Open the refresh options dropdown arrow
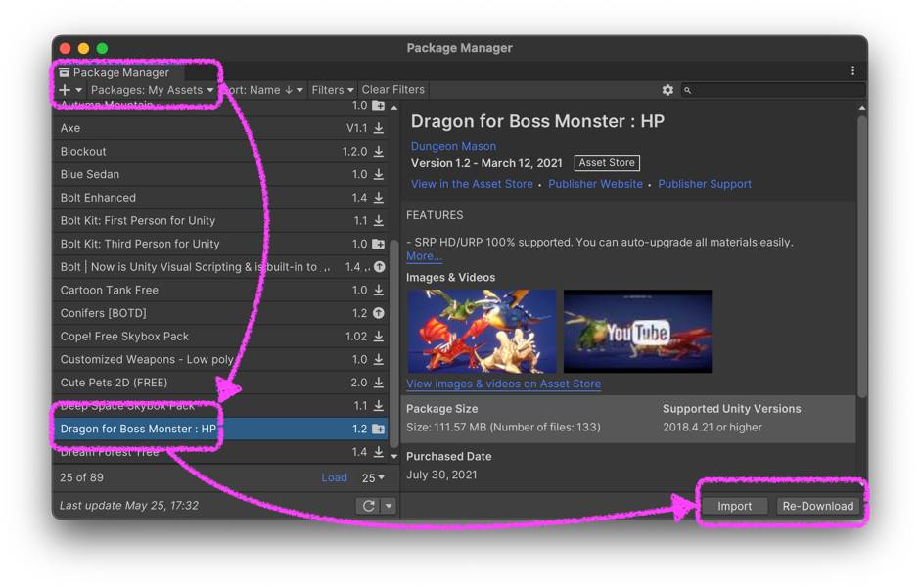Screen dimensions: 920x588 coord(389,506)
